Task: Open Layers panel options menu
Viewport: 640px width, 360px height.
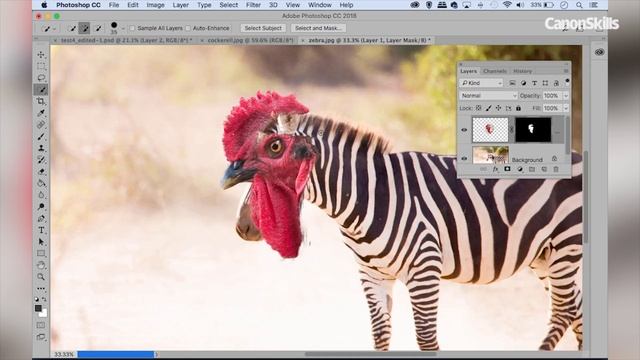Action: pos(566,71)
